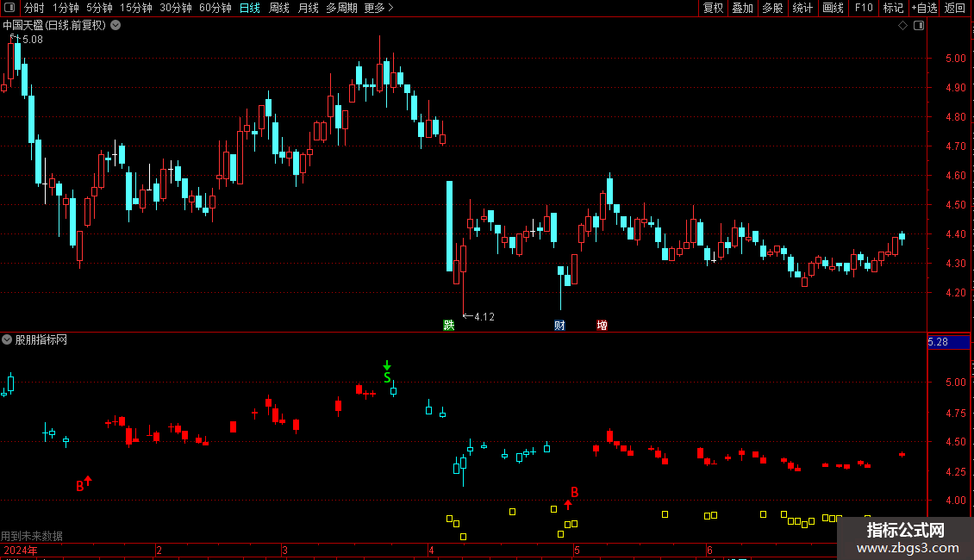This screenshot has width=974, height=560.
Task: Click the blue 财 event marker
Action: (x=559, y=326)
